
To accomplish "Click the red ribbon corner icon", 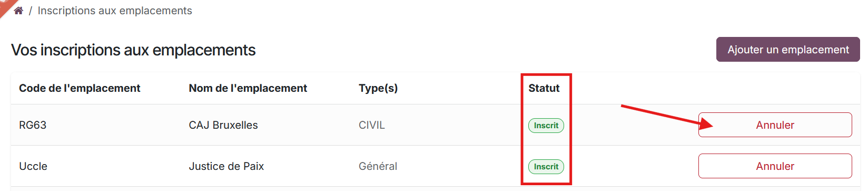I will 5,6.
